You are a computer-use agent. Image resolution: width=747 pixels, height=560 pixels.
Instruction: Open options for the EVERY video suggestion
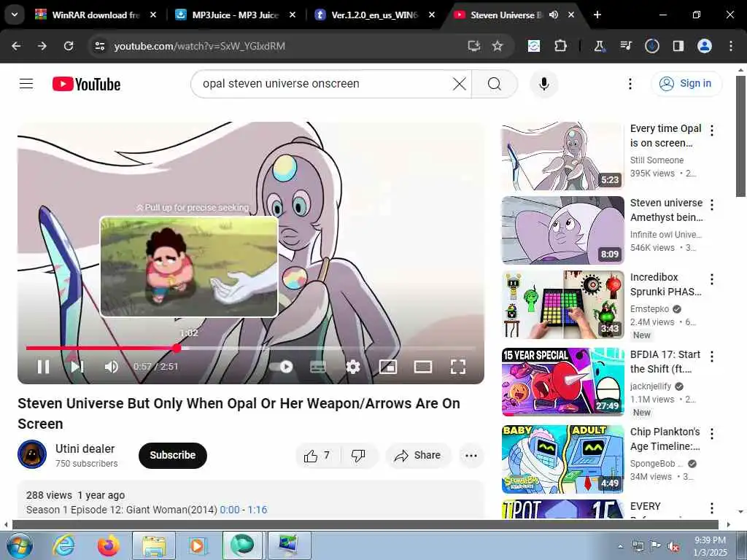[x=712, y=508]
